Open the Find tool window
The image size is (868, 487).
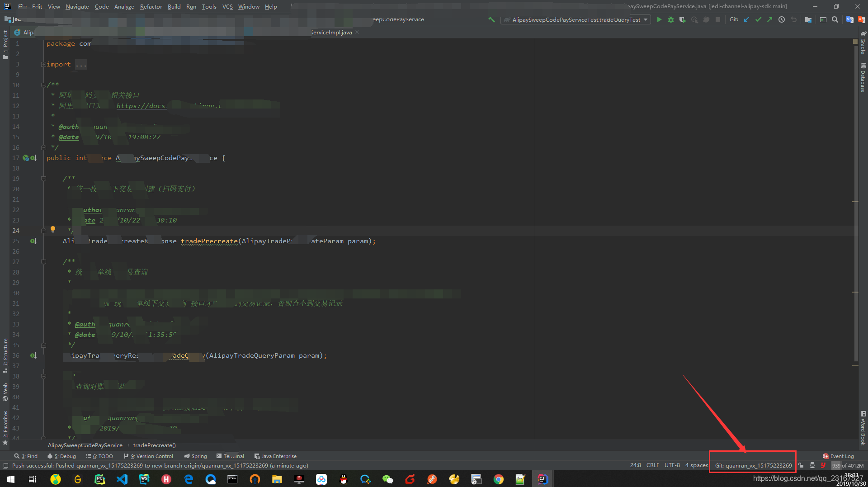(26, 456)
